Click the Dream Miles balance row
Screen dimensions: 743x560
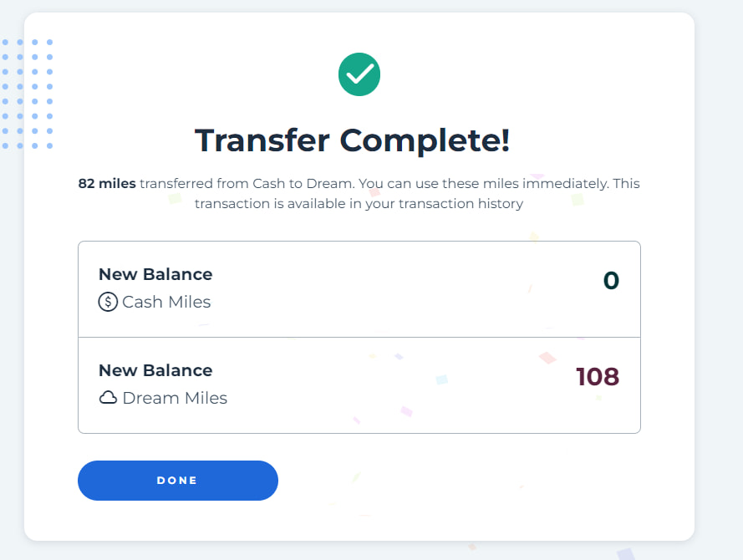[x=359, y=384]
